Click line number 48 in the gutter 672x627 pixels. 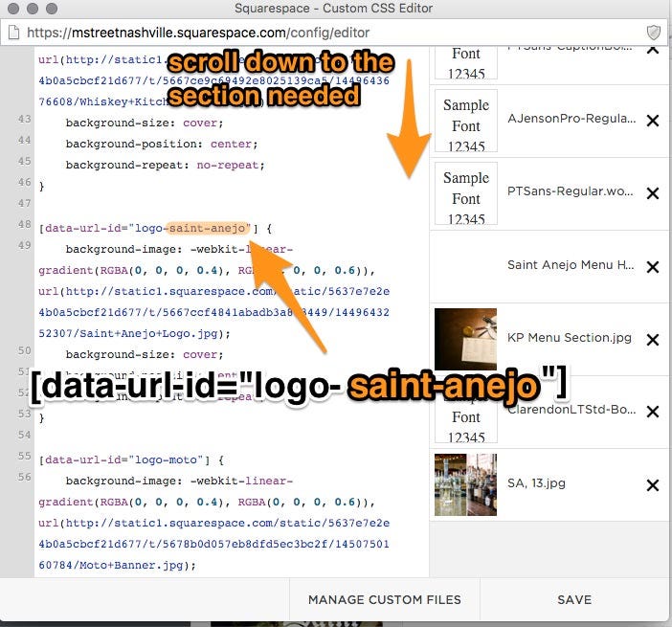[24, 224]
